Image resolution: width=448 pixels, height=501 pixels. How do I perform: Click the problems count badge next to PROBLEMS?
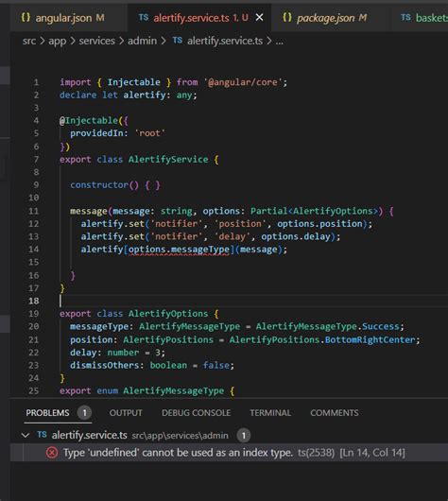click(x=84, y=413)
